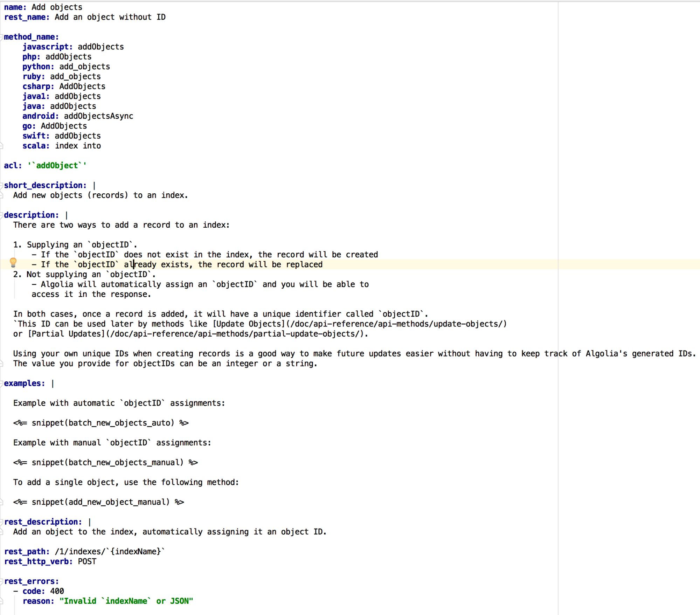Place cursor in 'Add an object without ID'
Image resolution: width=700 pixels, height=615 pixels.
click(110, 17)
